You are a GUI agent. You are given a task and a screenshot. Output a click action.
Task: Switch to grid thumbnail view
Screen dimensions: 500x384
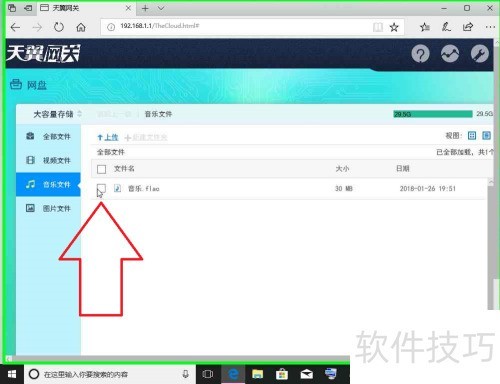pos(472,135)
